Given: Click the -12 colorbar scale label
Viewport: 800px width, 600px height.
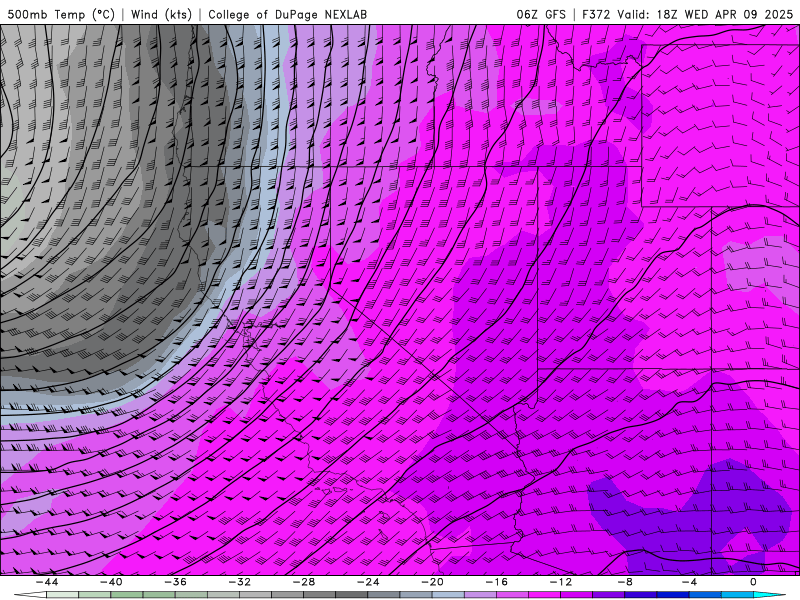Looking at the screenshot, I should coord(561,582).
